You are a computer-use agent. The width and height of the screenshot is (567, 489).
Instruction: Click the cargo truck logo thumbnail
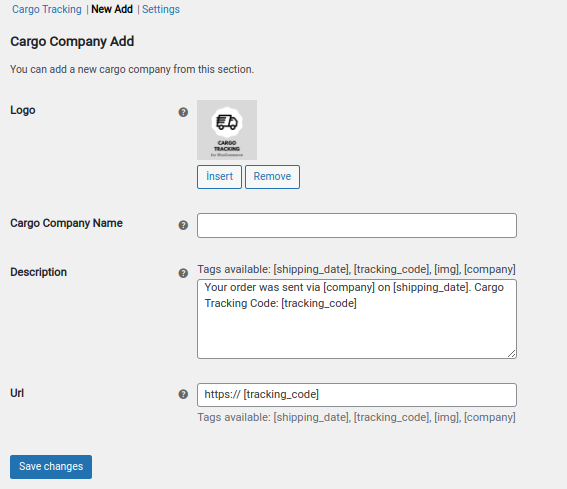[227, 130]
